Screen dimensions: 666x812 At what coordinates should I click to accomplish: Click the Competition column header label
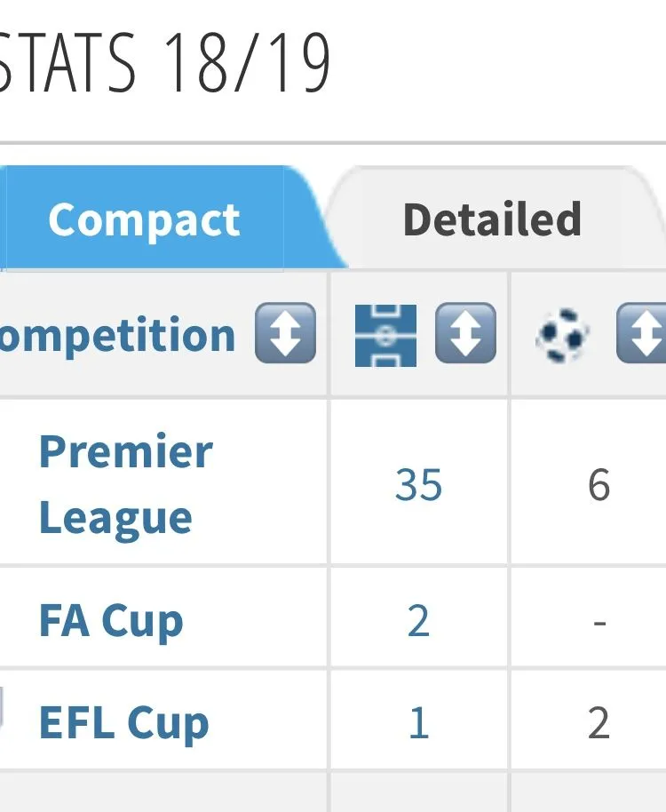(x=117, y=335)
